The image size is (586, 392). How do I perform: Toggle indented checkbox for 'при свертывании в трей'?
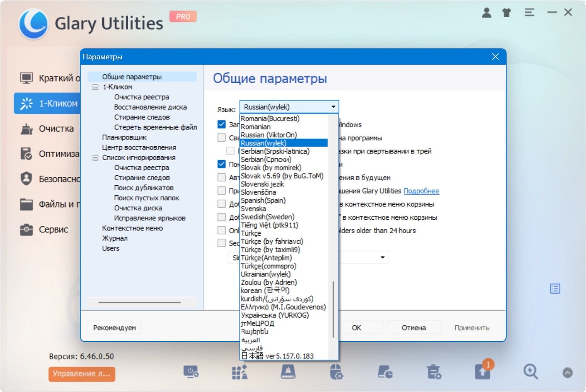click(231, 151)
